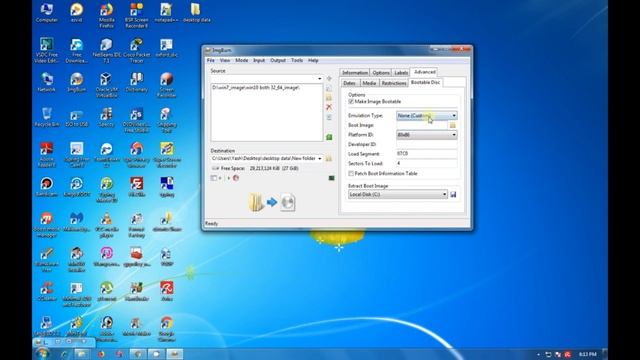Browse for a boot image file
The image size is (640, 360).
pyautogui.click(x=453, y=125)
